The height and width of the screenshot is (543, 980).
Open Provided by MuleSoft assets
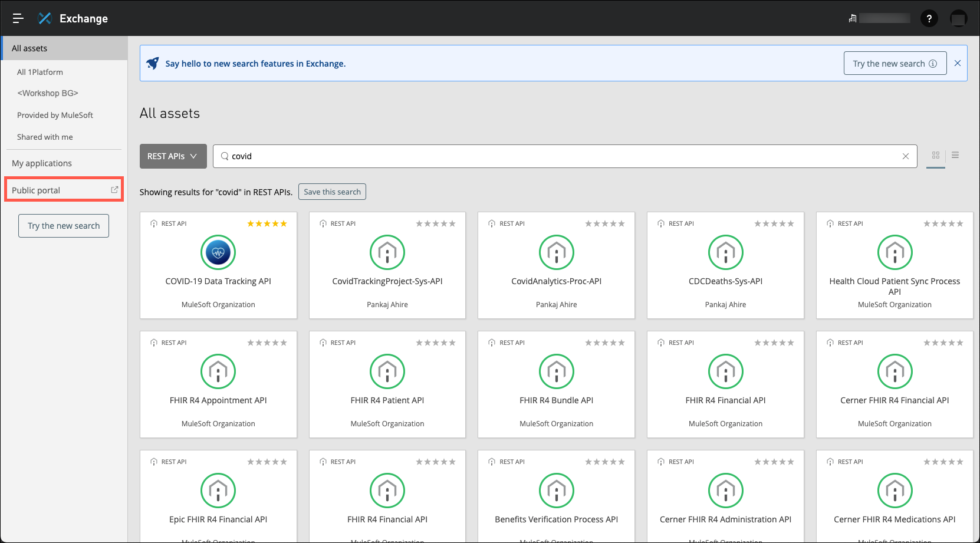pos(55,115)
